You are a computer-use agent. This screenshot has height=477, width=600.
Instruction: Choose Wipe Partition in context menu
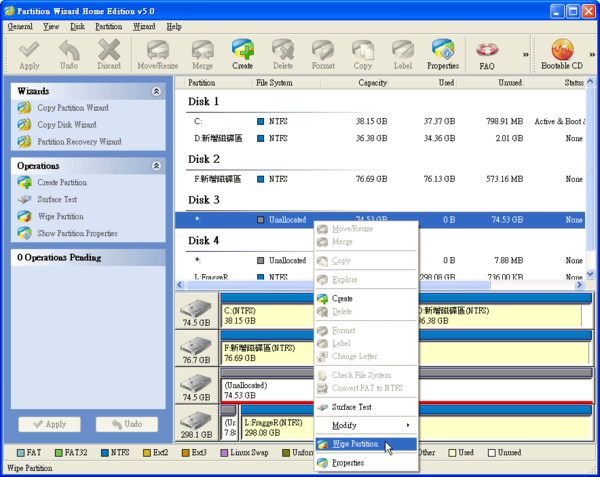pos(366,444)
